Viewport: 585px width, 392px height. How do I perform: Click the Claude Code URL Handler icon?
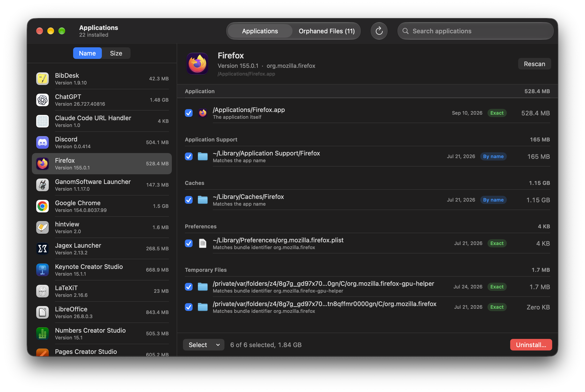pyautogui.click(x=42, y=121)
